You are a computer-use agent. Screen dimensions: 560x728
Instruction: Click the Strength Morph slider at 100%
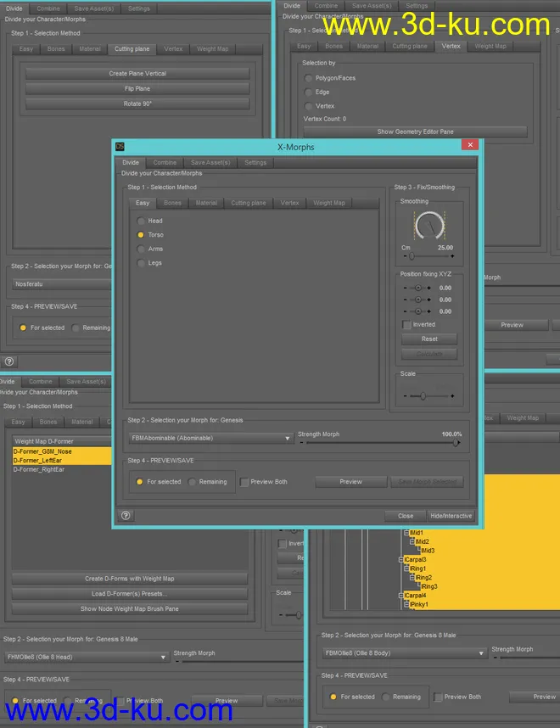click(x=456, y=442)
